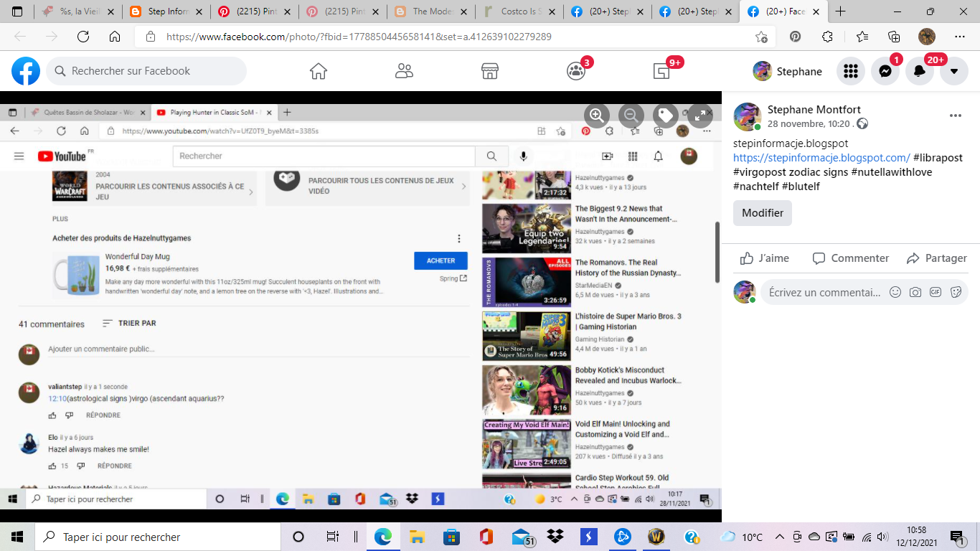Show hidden system tray icons
Image resolution: width=980 pixels, height=551 pixels.
coord(779,537)
